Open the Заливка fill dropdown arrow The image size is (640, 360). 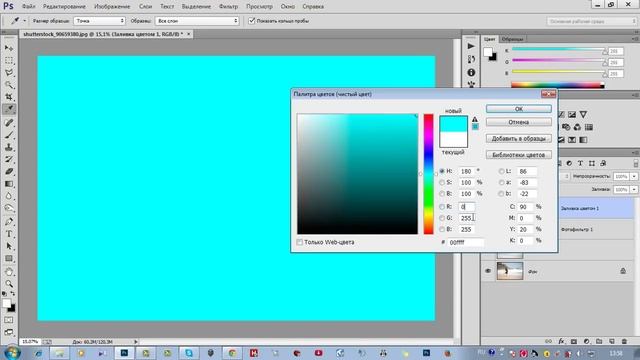click(634, 189)
